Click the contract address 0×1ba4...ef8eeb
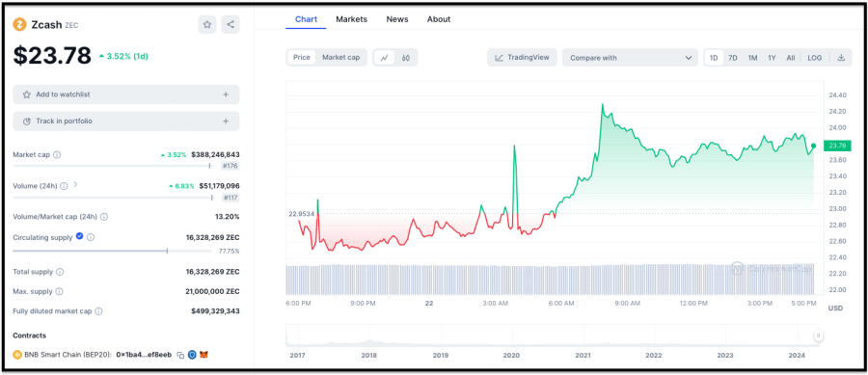This screenshot has height=375, width=868. point(145,355)
